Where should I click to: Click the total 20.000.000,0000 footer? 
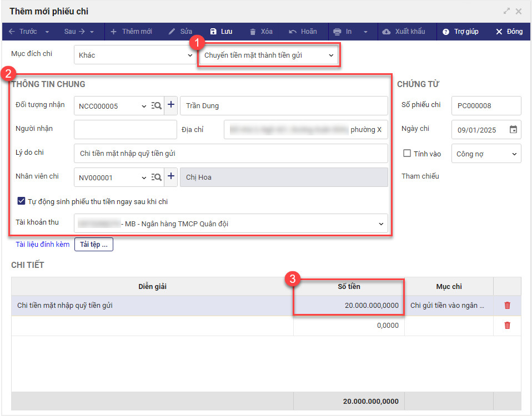coord(370,401)
